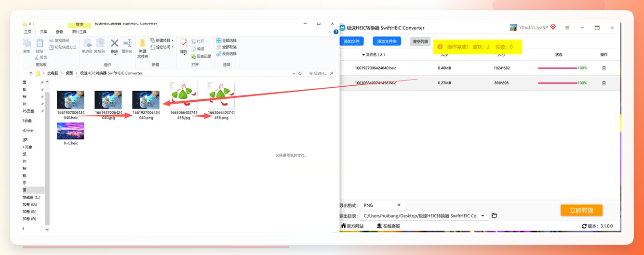Collapse the Explorer ribbon chevron

click(x=330, y=32)
